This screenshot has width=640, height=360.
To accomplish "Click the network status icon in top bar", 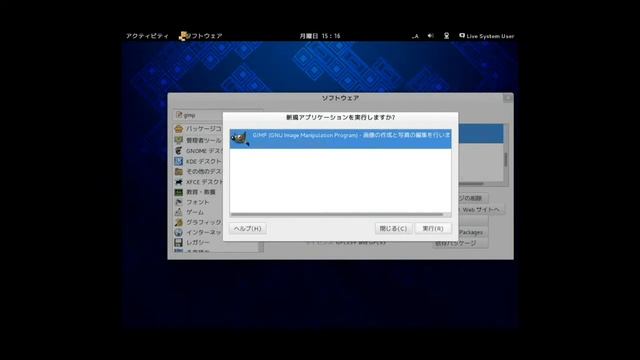I will pos(447,36).
